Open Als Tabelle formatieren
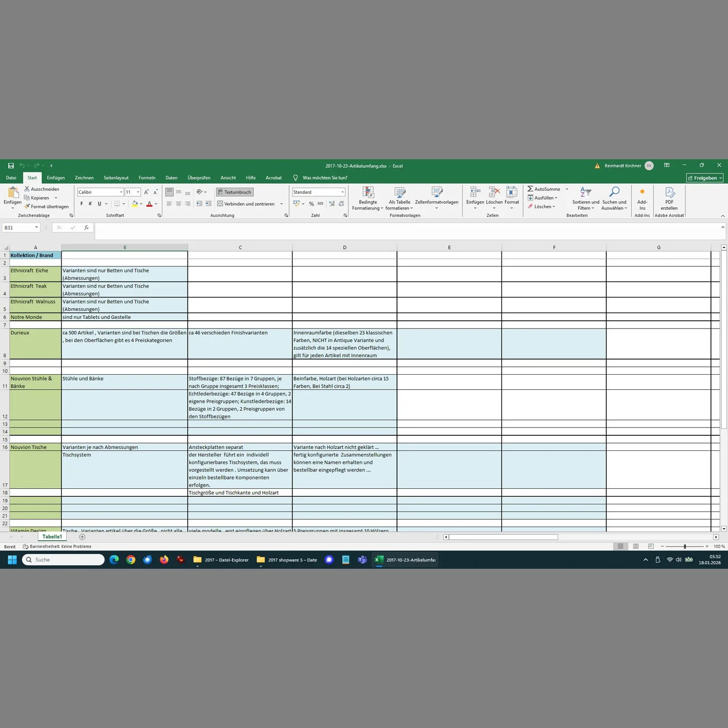Viewport: 728px width, 728px height. (399, 199)
